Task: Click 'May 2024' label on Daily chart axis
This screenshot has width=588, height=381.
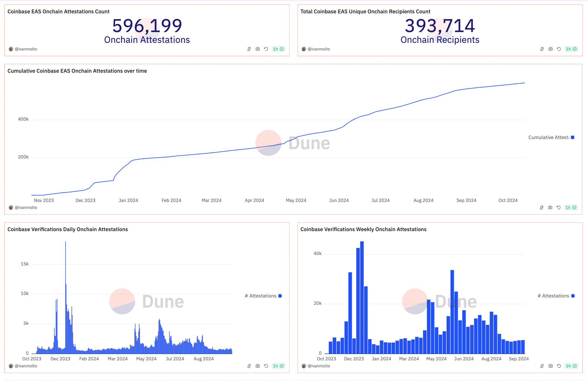Action: coord(147,359)
